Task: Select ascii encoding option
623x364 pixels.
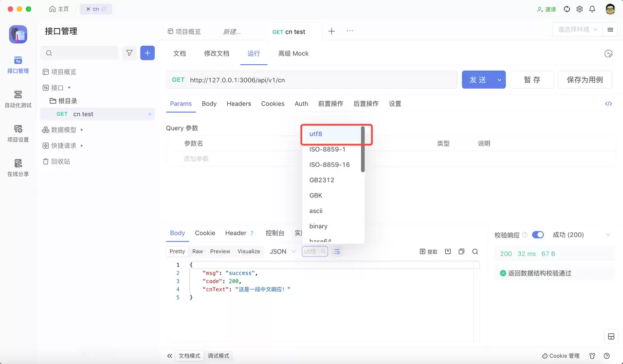Action: (x=333, y=211)
